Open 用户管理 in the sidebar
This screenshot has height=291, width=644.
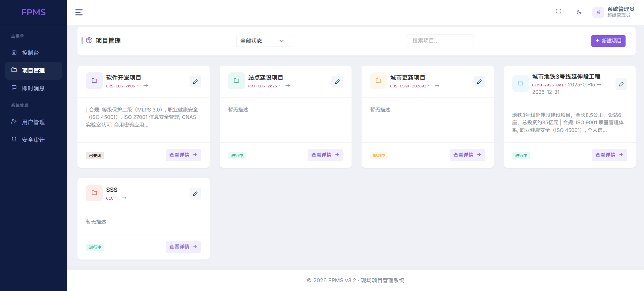(33, 122)
